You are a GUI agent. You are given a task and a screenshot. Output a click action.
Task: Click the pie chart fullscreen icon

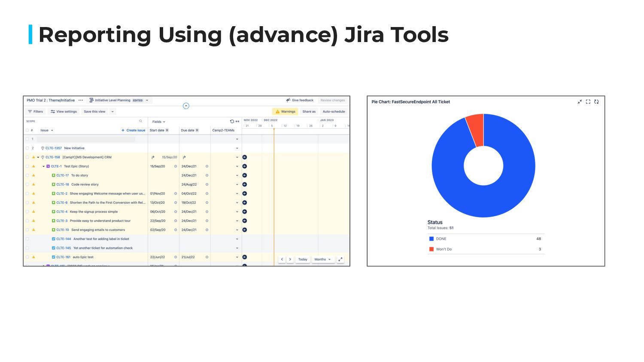click(x=588, y=102)
